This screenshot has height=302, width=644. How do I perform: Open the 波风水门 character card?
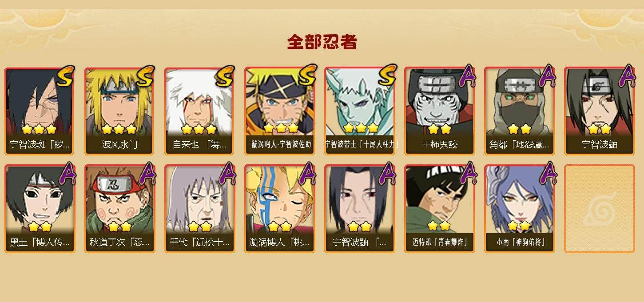click(x=119, y=111)
